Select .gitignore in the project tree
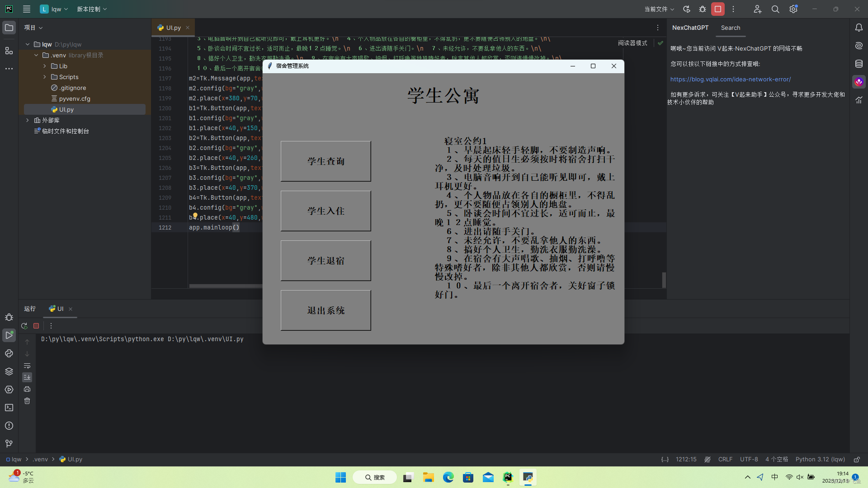The image size is (868, 488). (x=72, y=88)
